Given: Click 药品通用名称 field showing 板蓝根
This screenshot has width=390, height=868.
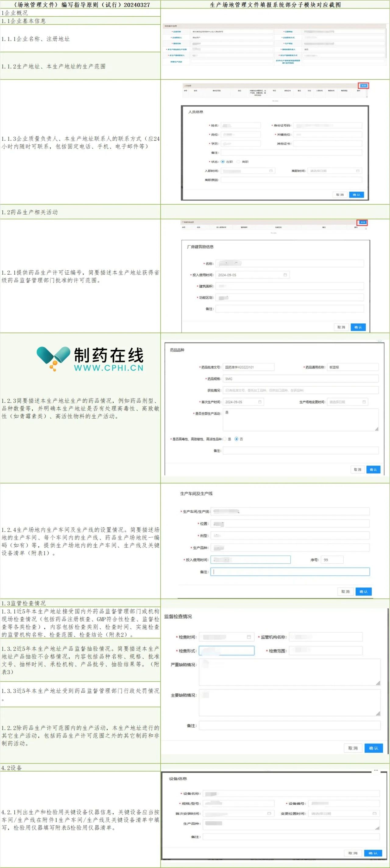Looking at the screenshot, I should click(353, 367).
